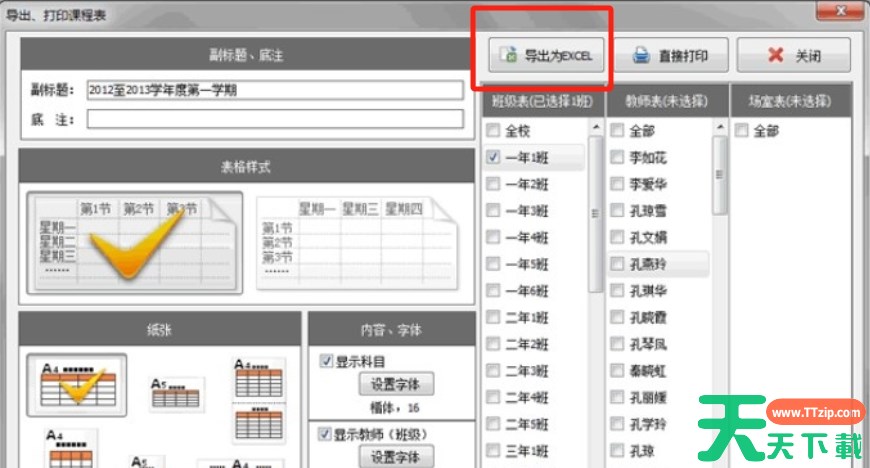Image resolution: width=870 pixels, height=468 pixels.
Task: Check teacher 孔晓霞 checkbox
Action: pos(617,317)
